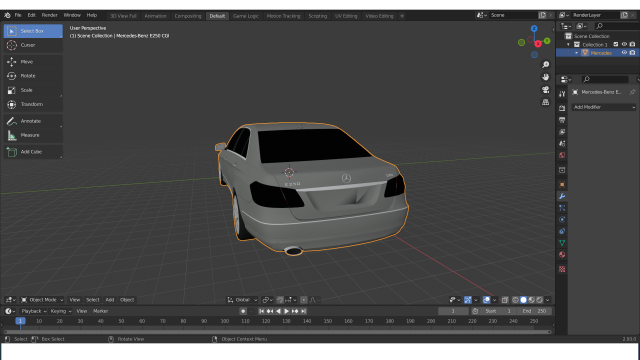Toggle preview range clock icon

475,311
